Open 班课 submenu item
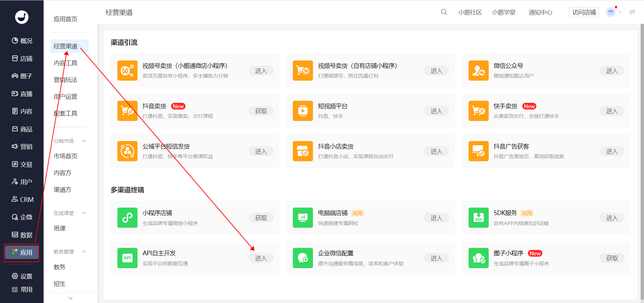This screenshot has width=644, height=303. pos(60,228)
